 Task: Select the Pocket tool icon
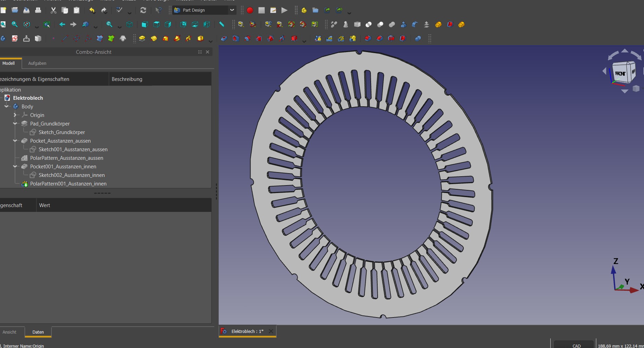[224, 39]
